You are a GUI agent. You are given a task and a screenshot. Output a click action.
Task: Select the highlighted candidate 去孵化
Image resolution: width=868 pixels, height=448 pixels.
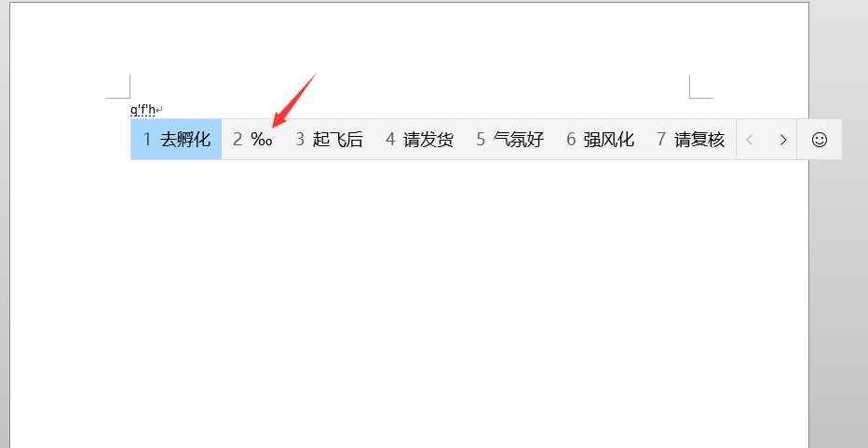[177, 140]
